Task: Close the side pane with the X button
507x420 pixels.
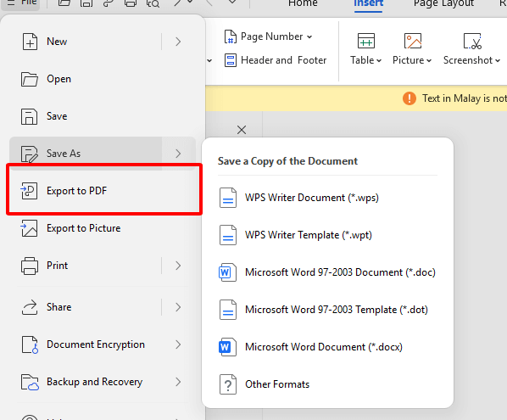Action: 242,130
